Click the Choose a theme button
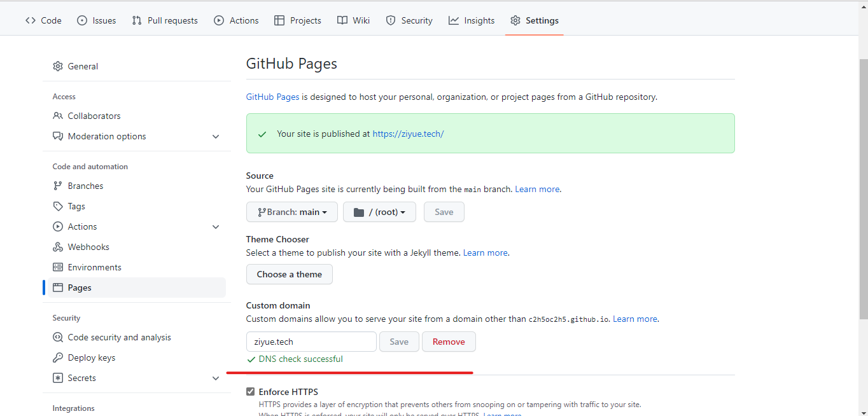Viewport: 868px width, 416px height. point(290,274)
